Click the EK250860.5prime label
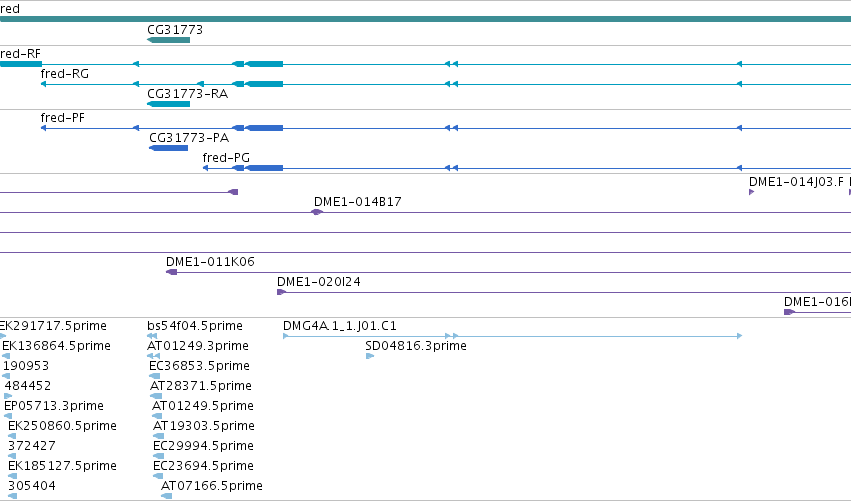851x501 pixels. pyautogui.click(x=62, y=426)
